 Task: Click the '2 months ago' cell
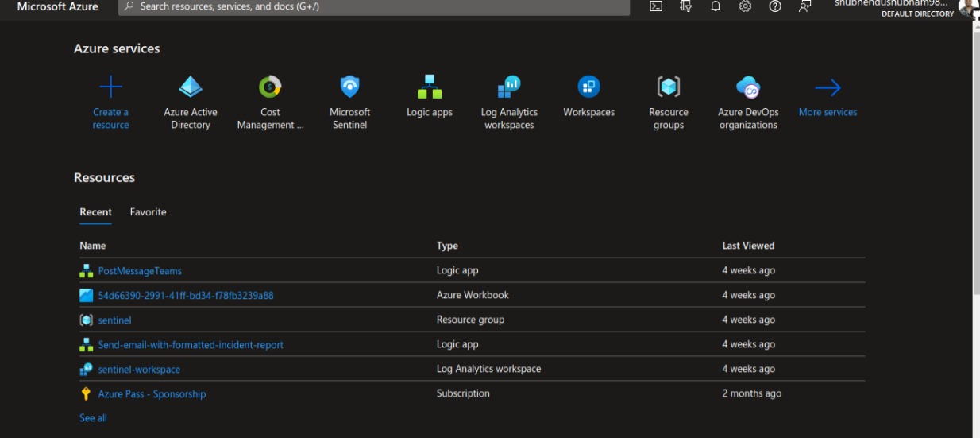[x=751, y=393]
